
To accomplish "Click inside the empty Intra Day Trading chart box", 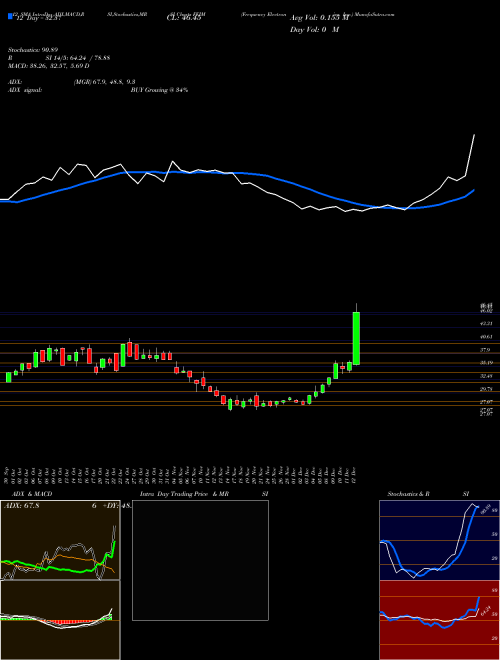I will tap(200, 560).
